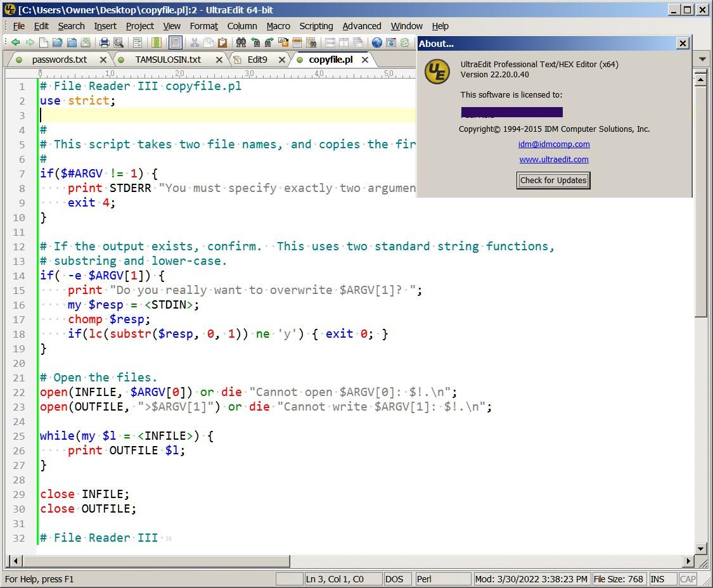Open the web browser globe icon
The image size is (713, 588).
[377, 42]
